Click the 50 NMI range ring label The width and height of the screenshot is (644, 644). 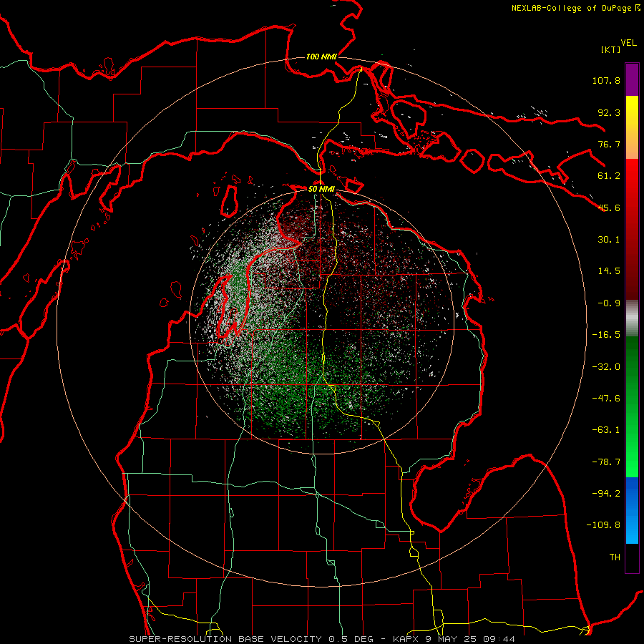click(321, 189)
